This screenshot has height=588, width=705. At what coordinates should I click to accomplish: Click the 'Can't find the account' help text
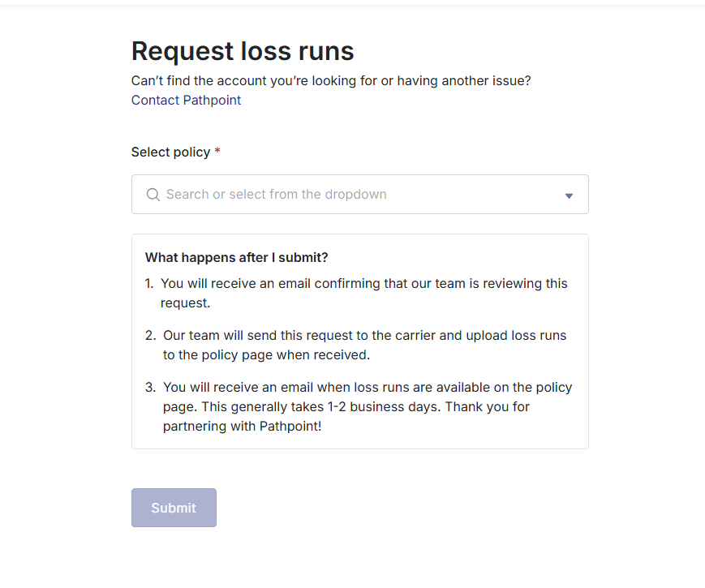click(331, 81)
